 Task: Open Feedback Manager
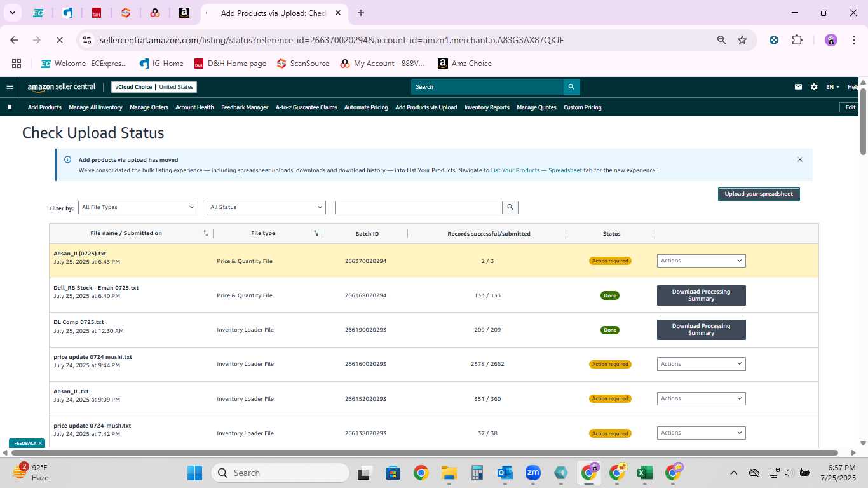pyautogui.click(x=245, y=107)
